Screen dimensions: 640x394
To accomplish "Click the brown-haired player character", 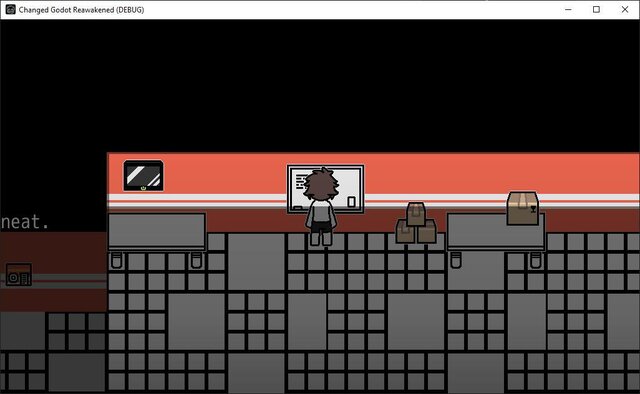I will (322, 206).
